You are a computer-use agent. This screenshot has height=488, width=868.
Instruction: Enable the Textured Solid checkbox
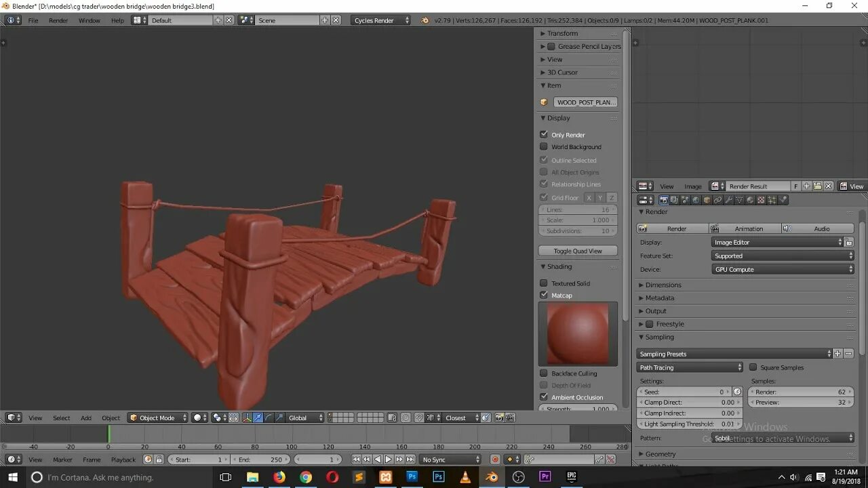544,283
